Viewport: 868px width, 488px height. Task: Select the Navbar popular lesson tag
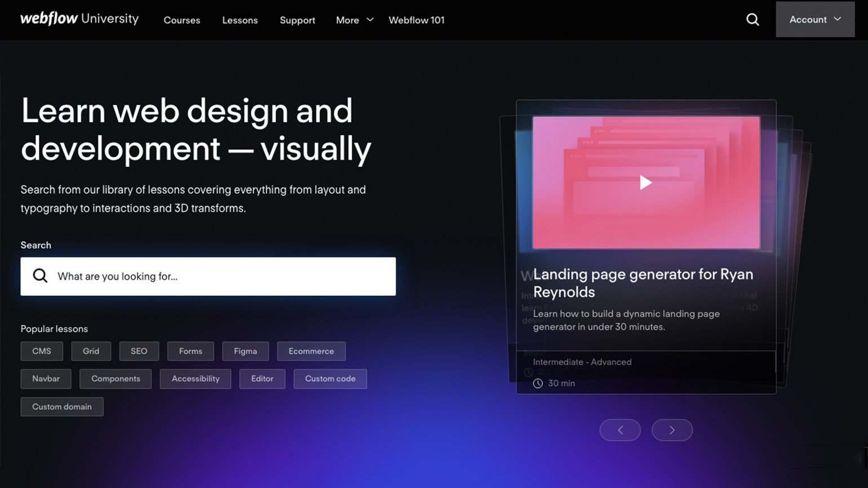[x=46, y=379]
